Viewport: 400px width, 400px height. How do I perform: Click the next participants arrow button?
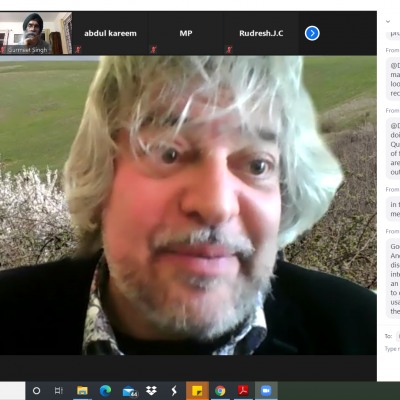tap(312, 33)
